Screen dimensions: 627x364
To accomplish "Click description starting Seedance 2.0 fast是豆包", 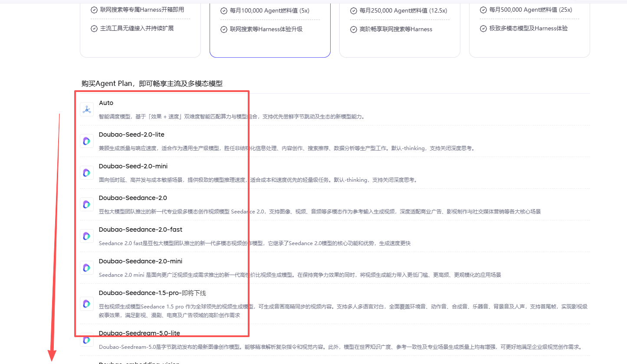I will (x=255, y=243).
